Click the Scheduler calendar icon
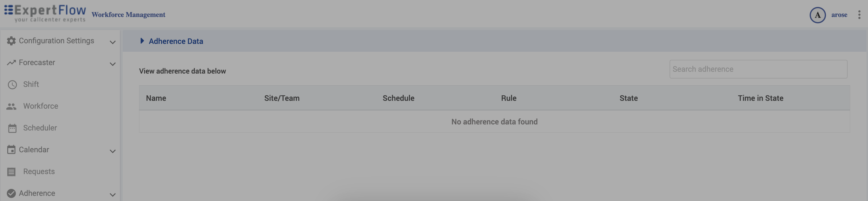Image resolution: width=868 pixels, height=201 pixels. coord(12,128)
